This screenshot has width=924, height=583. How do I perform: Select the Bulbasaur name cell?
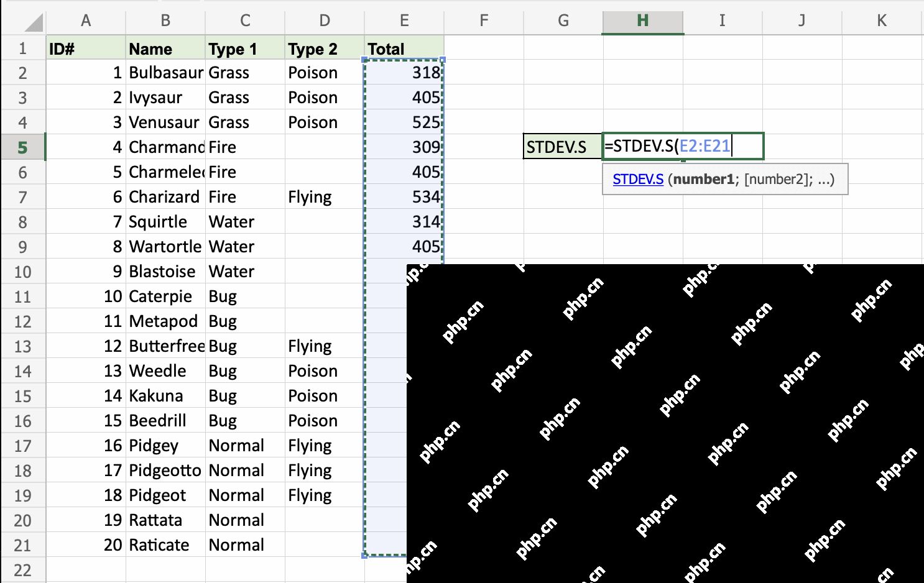[165, 73]
